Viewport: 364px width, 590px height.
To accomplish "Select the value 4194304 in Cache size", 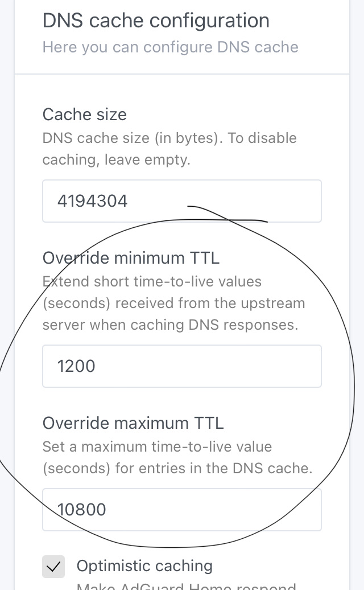I will coord(92,200).
